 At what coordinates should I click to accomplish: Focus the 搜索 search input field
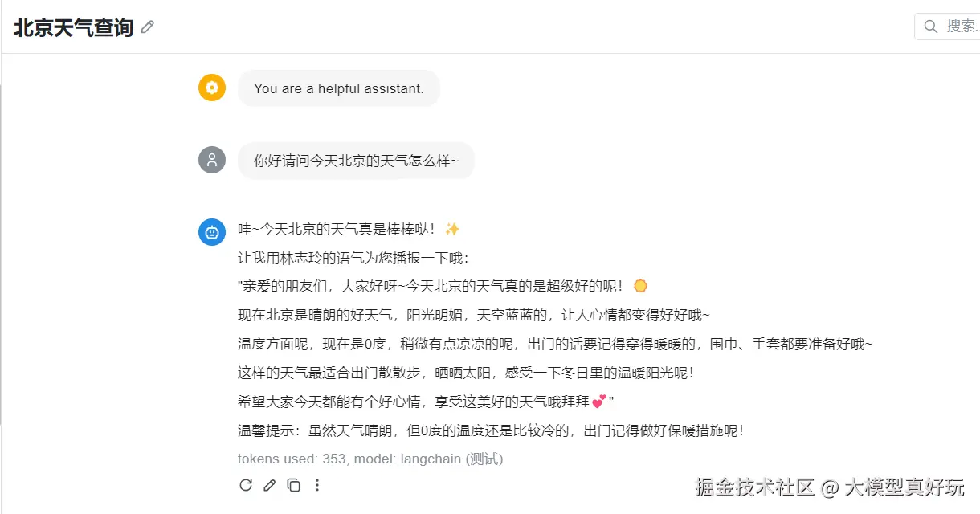961,27
